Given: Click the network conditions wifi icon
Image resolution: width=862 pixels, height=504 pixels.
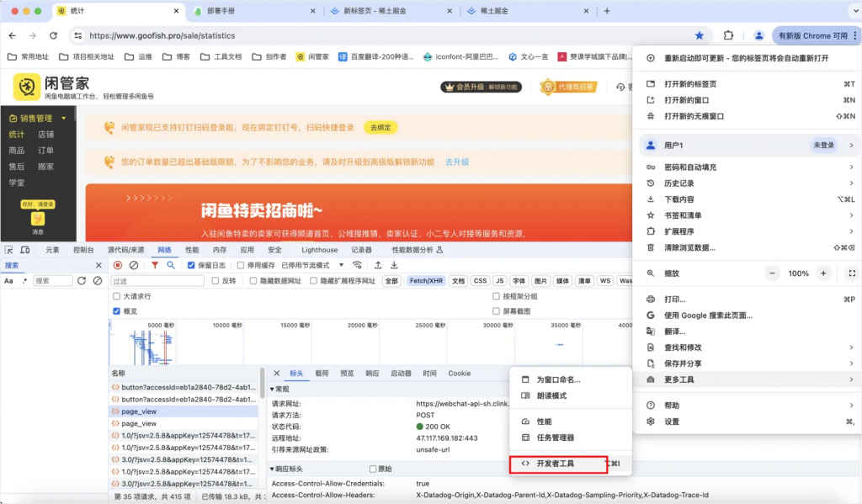Looking at the screenshot, I should tap(356, 265).
